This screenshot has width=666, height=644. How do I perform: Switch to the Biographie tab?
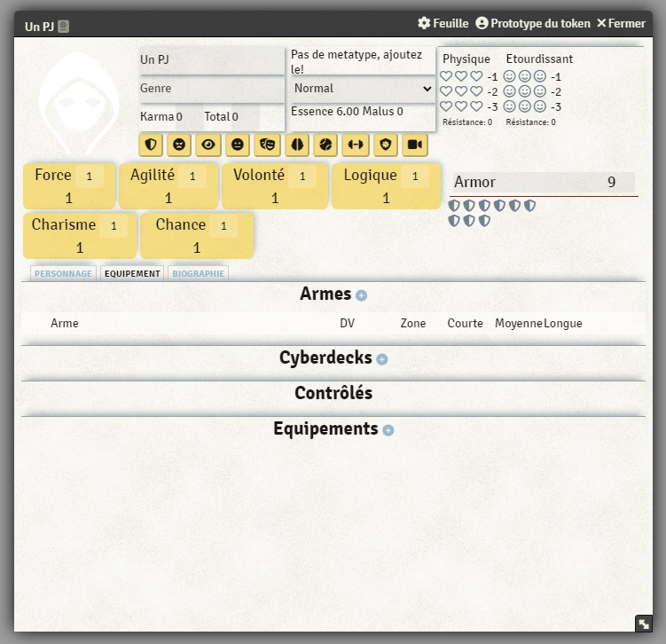198,273
